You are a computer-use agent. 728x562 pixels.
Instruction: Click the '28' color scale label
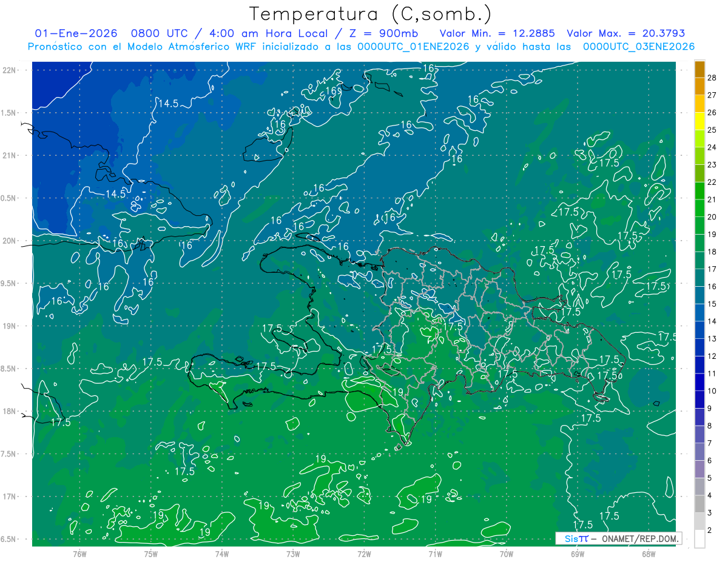point(712,78)
